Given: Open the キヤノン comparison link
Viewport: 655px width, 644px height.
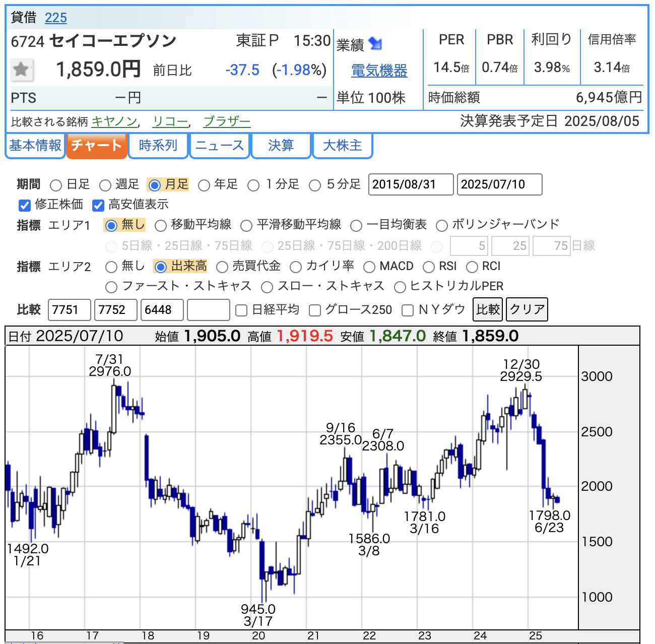Looking at the screenshot, I should click(x=114, y=121).
